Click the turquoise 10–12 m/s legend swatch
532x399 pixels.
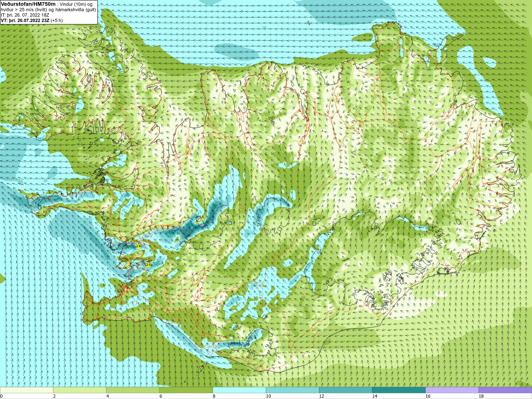point(293,390)
